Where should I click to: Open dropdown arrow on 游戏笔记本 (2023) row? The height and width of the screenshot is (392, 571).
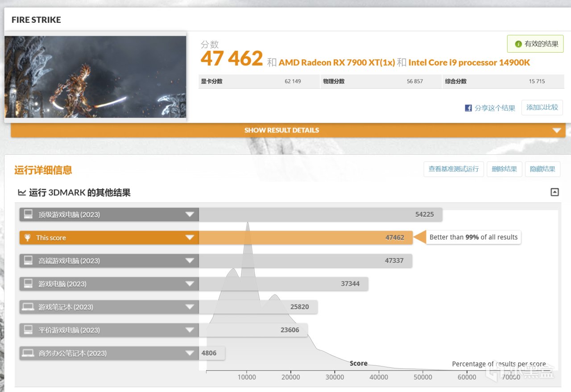coord(190,307)
